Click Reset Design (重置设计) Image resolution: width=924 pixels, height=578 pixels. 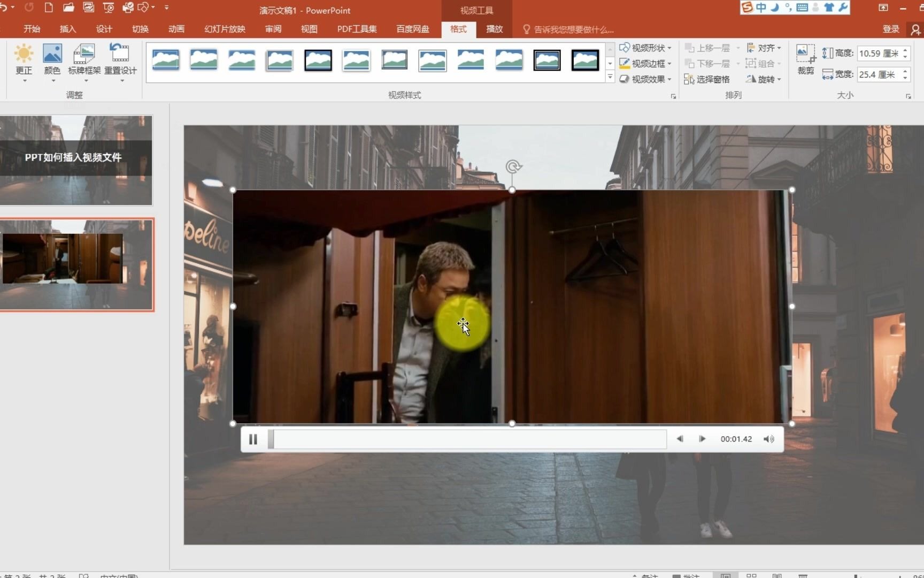click(x=120, y=63)
